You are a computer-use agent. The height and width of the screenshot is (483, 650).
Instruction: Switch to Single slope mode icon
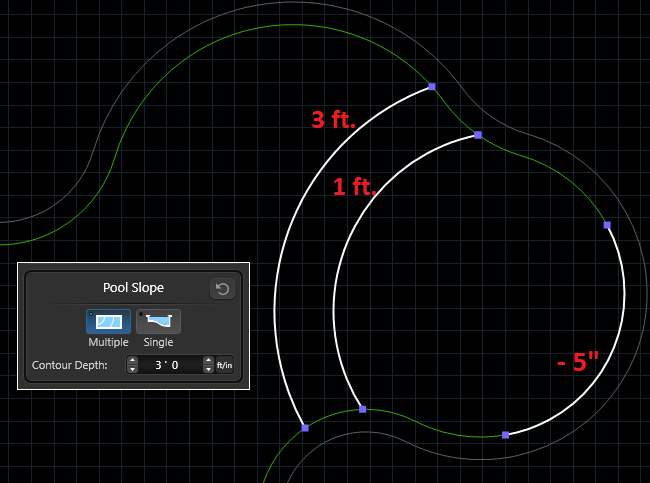point(158,321)
